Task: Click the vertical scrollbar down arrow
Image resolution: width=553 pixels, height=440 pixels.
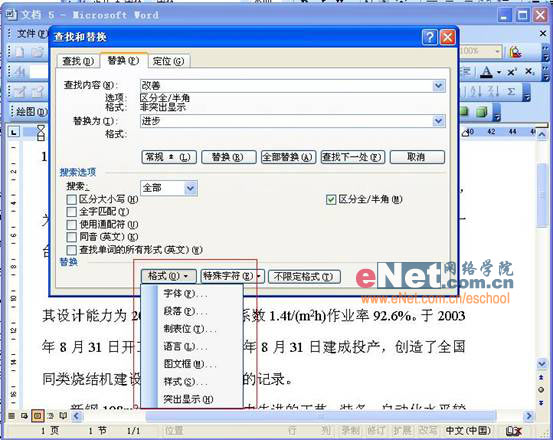Action: tap(541, 363)
